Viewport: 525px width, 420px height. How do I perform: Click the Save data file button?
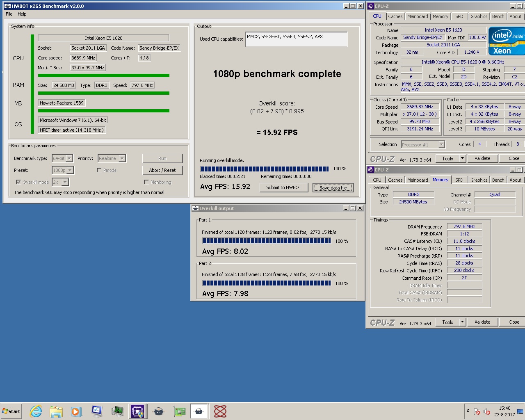[x=333, y=187]
